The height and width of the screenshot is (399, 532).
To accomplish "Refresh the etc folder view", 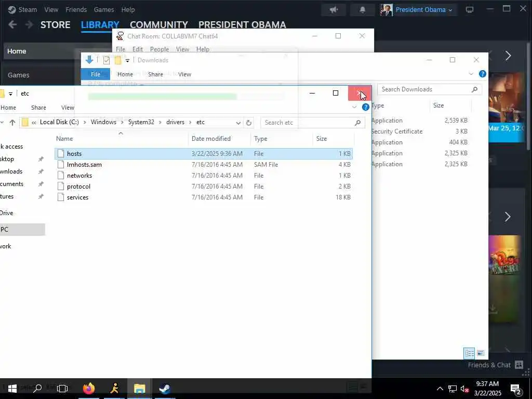I will point(249,123).
